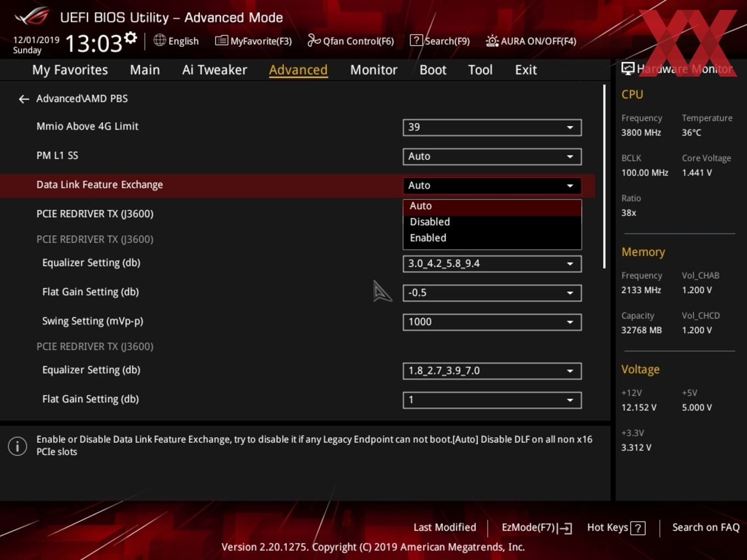Select Auto in the dropdown list

coord(492,206)
